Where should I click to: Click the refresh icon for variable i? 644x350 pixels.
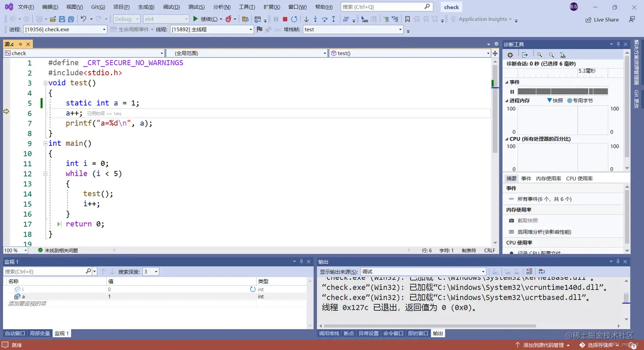(253, 289)
